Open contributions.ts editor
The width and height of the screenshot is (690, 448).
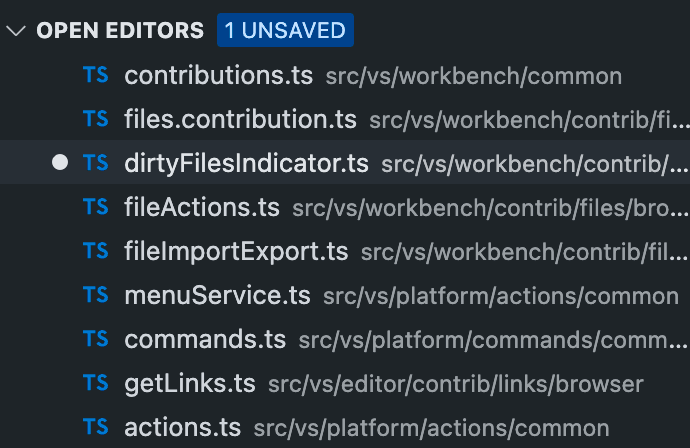pos(219,76)
